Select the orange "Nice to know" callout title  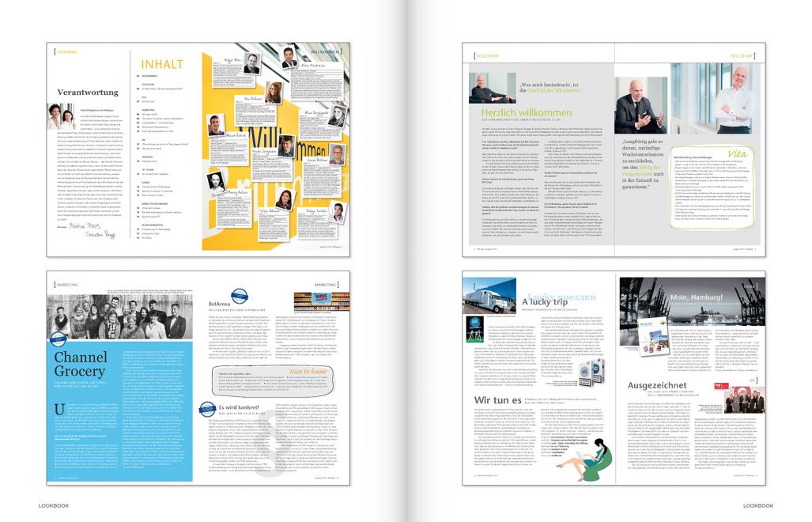(x=308, y=371)
